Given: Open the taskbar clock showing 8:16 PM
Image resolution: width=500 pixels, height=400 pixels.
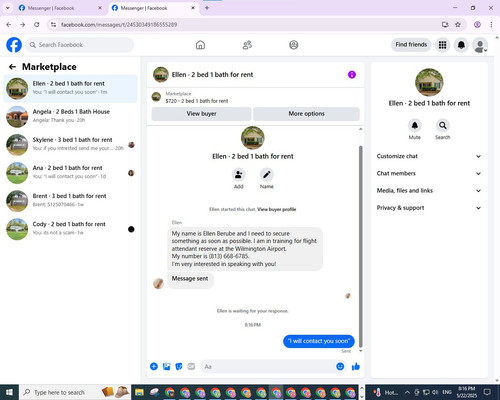Looking at the screenshot, I should click(467, 392).
